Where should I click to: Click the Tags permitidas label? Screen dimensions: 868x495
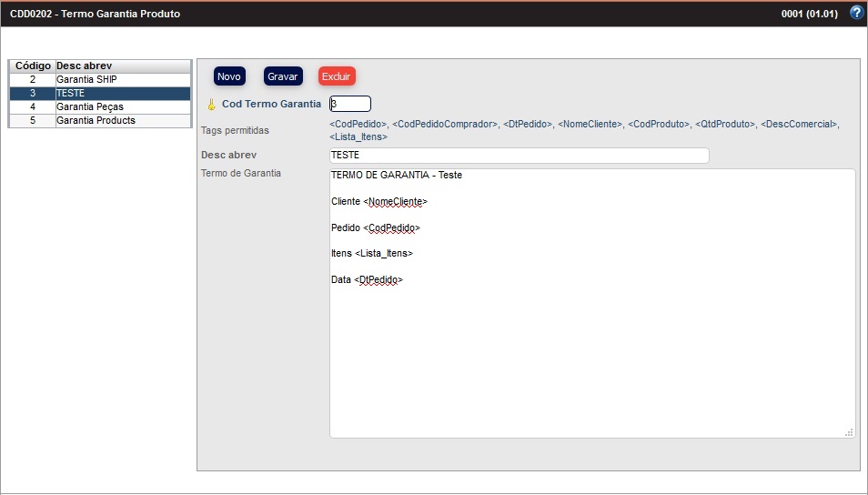[235, 130]
